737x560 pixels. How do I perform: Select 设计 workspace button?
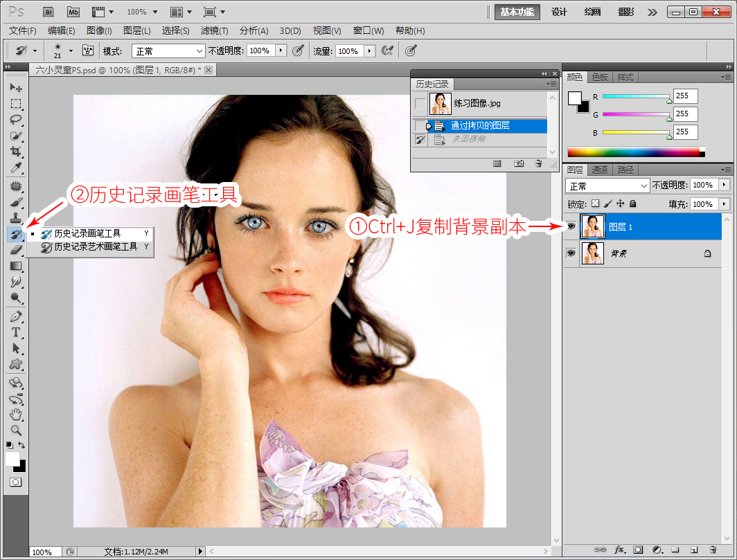point(559,12)
